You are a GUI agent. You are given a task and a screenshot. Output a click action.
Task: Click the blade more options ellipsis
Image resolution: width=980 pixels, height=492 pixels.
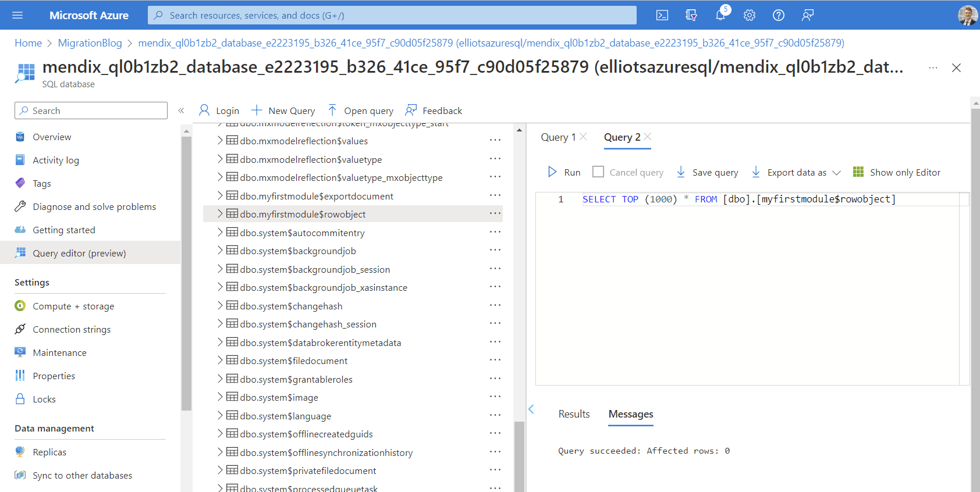point(933,68)
